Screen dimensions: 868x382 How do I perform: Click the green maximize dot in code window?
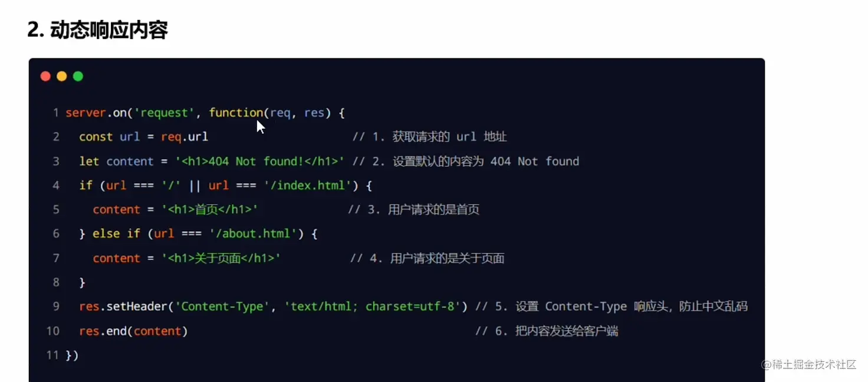pos(78,76)
